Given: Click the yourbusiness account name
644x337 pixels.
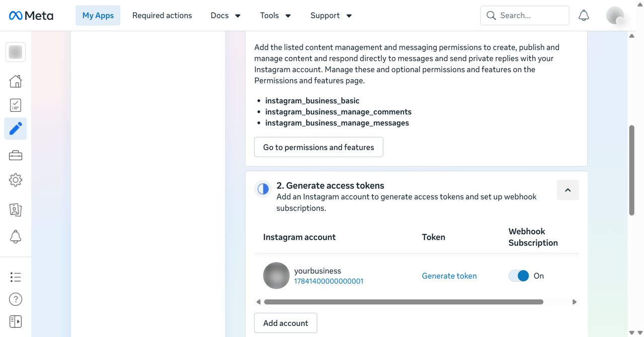Looking at the screenshot, I should (317, 271).
